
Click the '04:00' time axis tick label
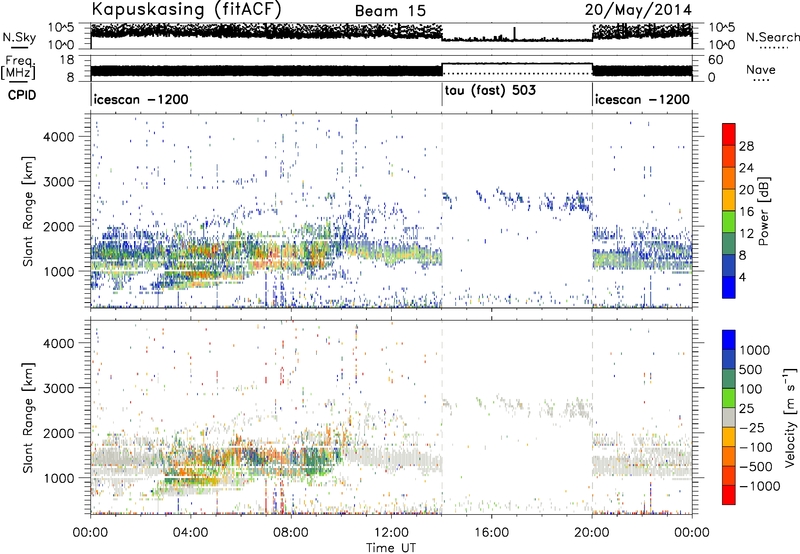click(x=190, y=533)
